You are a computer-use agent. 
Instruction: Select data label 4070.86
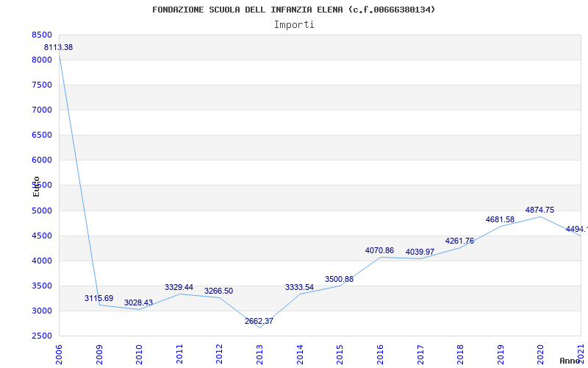(379, 250)
